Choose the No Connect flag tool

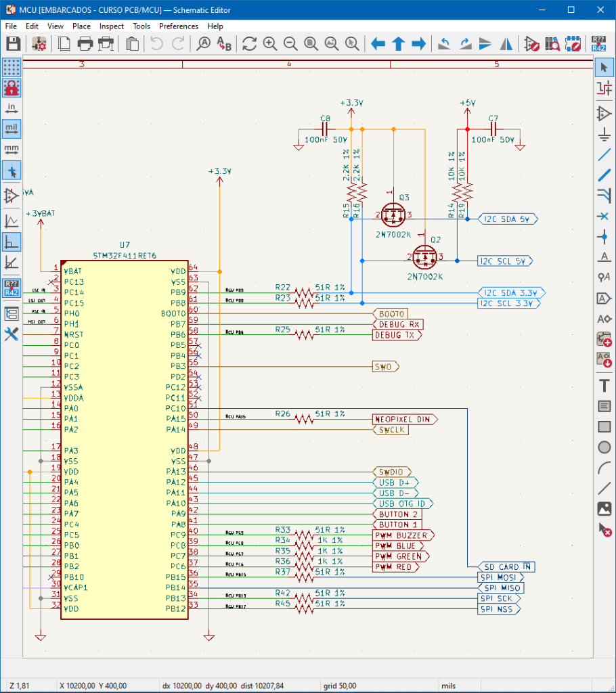tap(604, 216)
